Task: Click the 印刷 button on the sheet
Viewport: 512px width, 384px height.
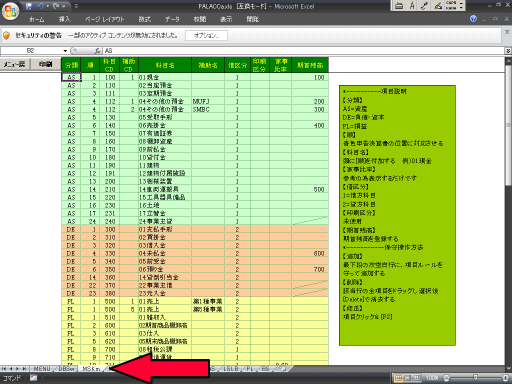Action: click(45, 64)
